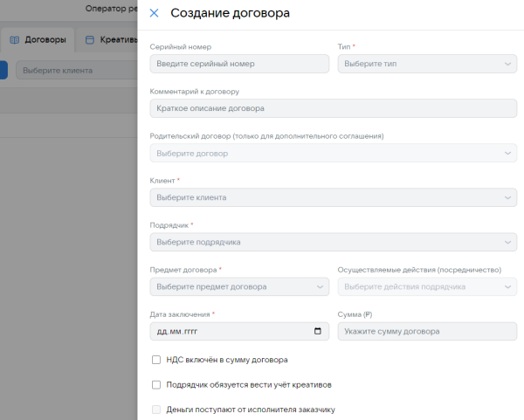Open the Подрядчик dropdown
This screenshot has height=420, width=524.
point(334,242)
